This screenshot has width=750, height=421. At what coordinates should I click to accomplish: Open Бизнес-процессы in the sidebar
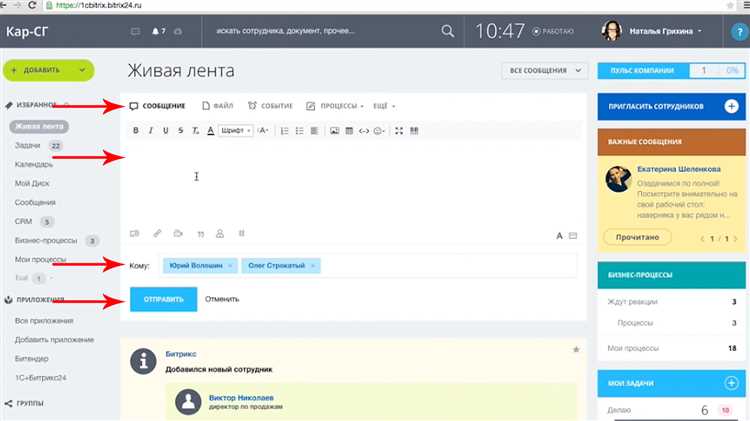[x=46, y=240]
